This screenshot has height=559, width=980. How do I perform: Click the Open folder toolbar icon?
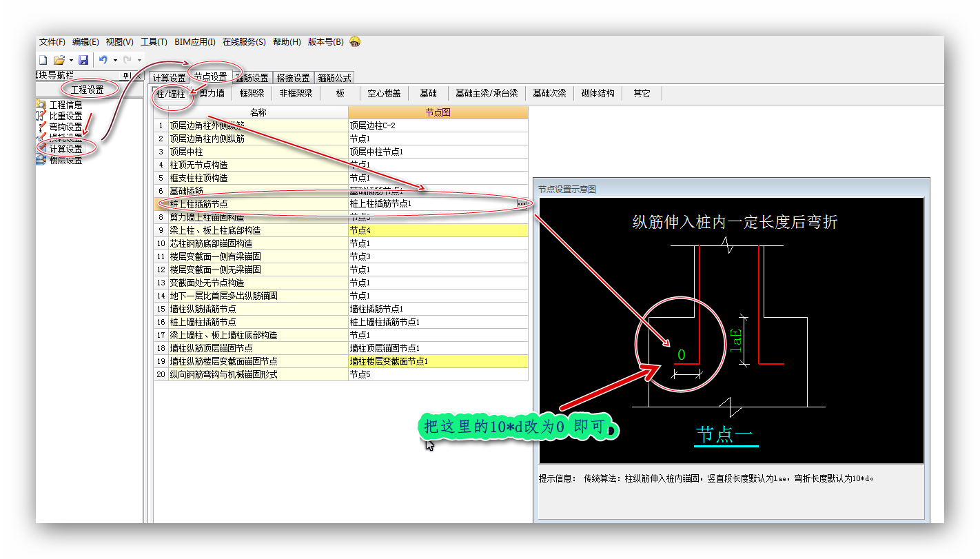(59, 61)
